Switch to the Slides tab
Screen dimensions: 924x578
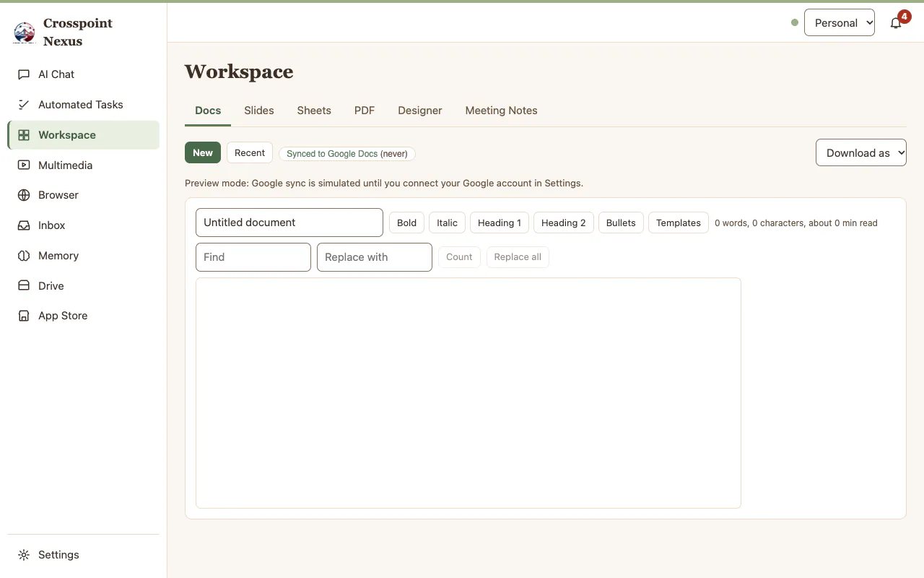(x=259, y=111)
